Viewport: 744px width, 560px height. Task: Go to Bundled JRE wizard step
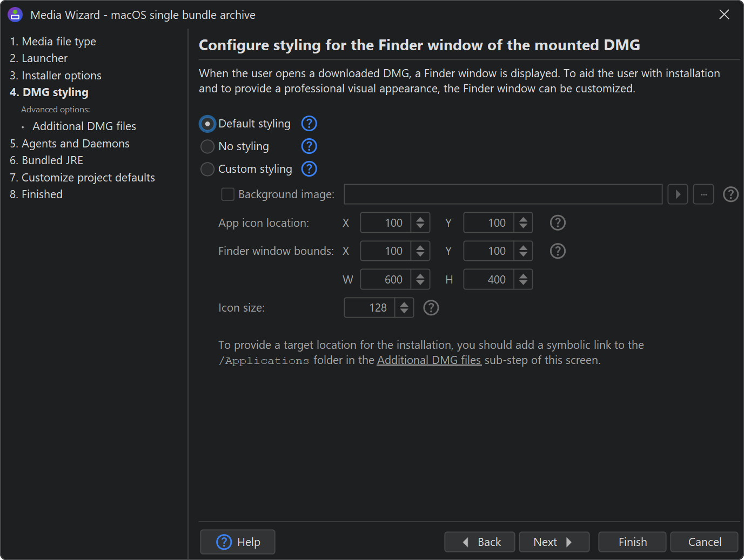[46, 160]
